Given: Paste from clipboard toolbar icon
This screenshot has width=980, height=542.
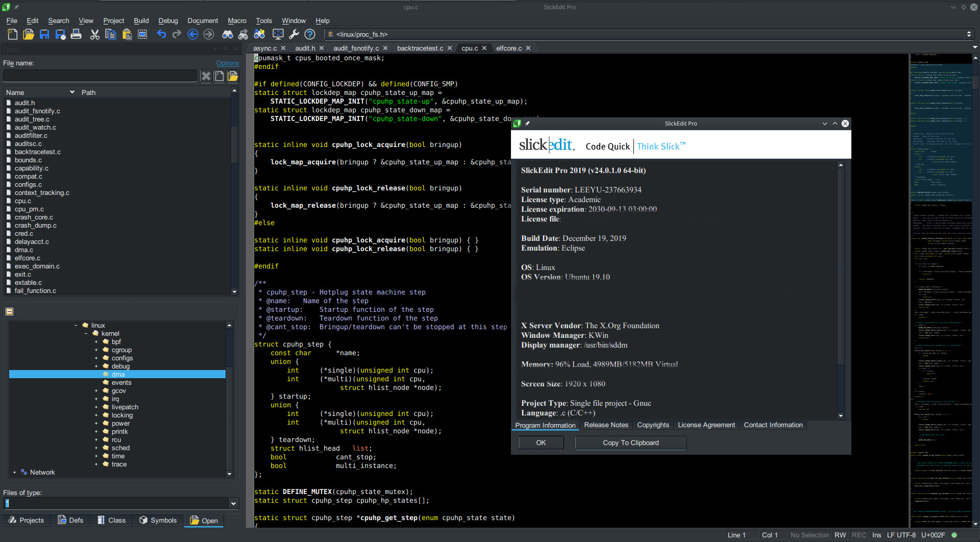Looking at the screenshot, I should pos(127,34).
